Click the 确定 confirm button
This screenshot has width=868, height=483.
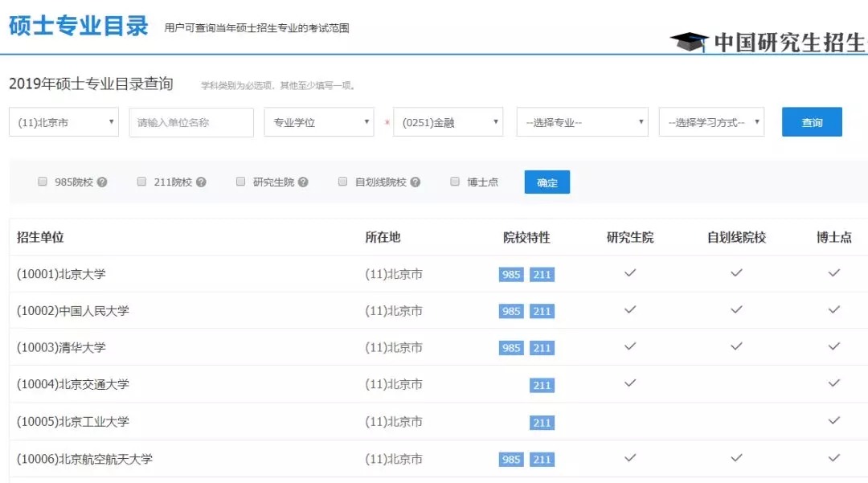547,182
